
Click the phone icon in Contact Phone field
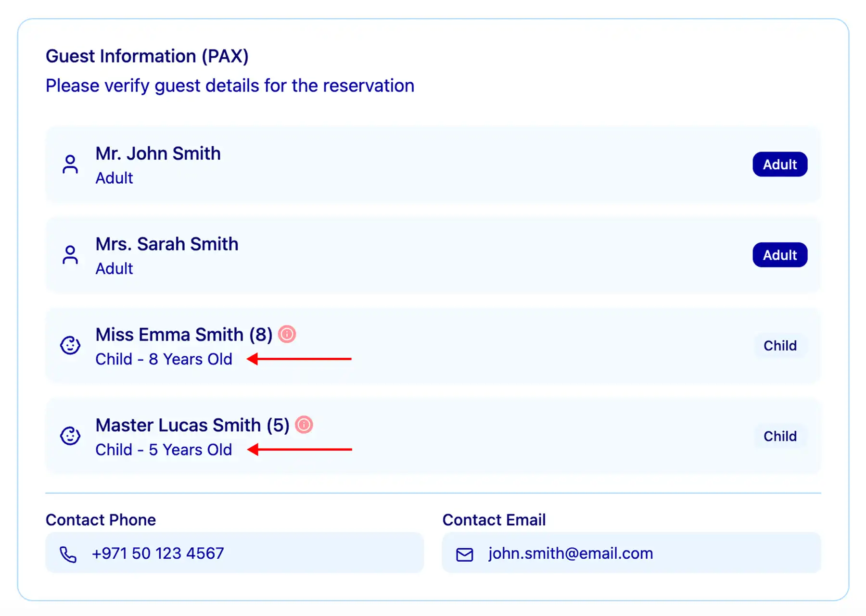[x=68, y=554]
